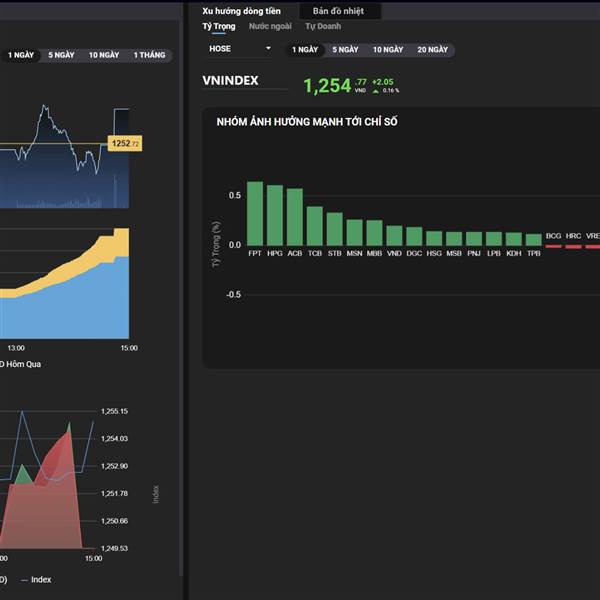Click the 1,254.77 VNINDEX value

pyautogui.click(x=335, y=85)
